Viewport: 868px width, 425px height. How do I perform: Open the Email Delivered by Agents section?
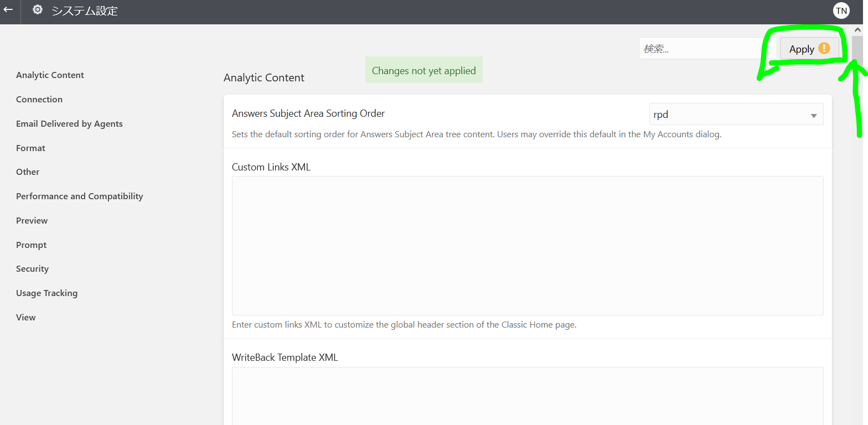click(69, 124)
